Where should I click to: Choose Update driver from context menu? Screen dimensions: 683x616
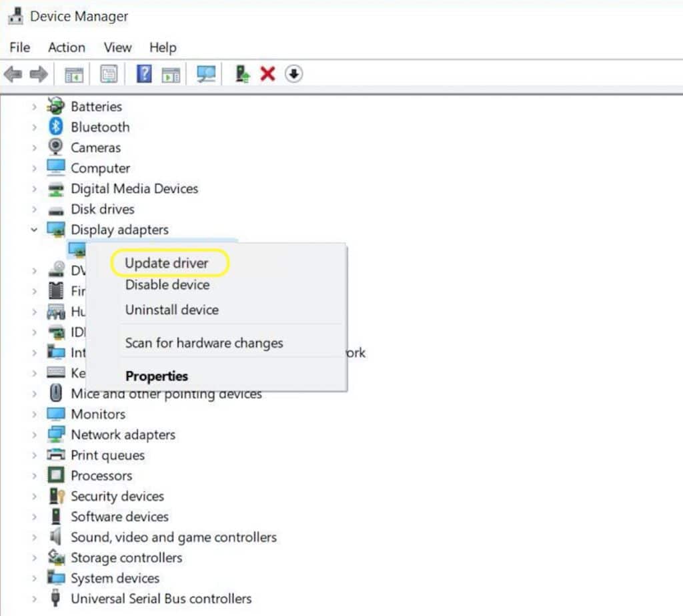tap(167, 263)
